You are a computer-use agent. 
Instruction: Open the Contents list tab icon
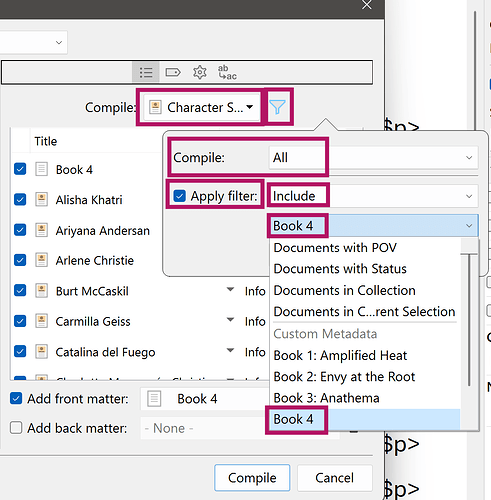coord(146,72)
